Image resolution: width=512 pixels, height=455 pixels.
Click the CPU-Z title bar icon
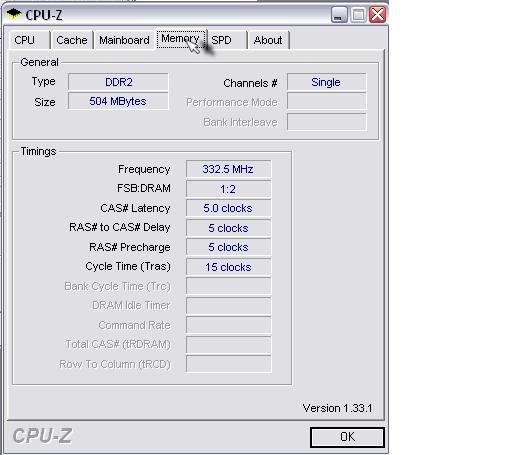(14, 14)
